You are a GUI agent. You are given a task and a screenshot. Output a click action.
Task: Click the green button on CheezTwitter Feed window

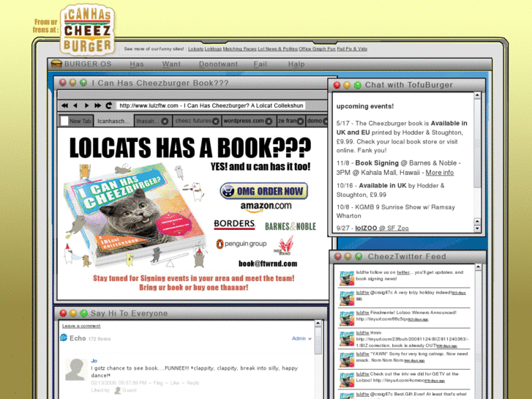359,256
